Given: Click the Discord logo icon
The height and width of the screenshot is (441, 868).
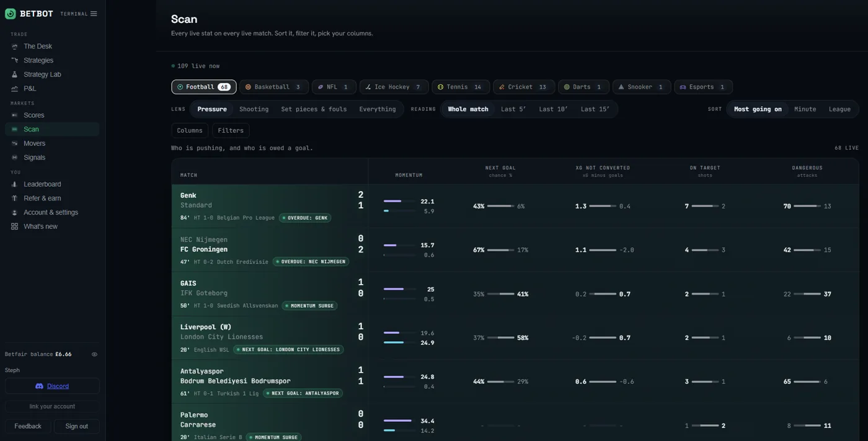Looking at the screenshot, I should click(x=39, y=386).
